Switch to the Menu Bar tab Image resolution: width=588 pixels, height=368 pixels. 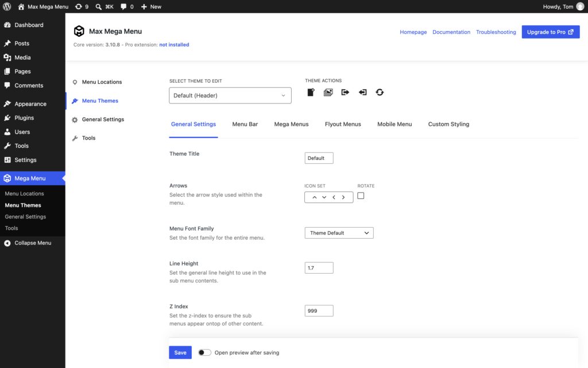point(245,124)
